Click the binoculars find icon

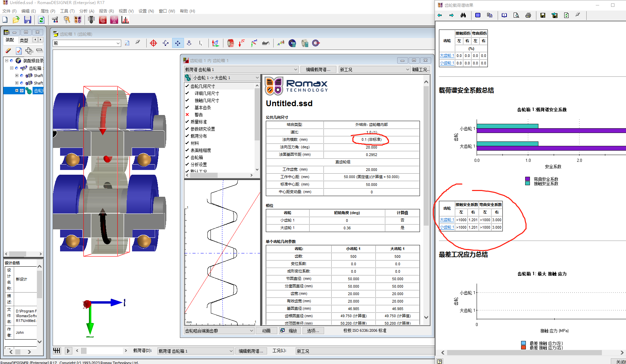[x=463, y=15]
